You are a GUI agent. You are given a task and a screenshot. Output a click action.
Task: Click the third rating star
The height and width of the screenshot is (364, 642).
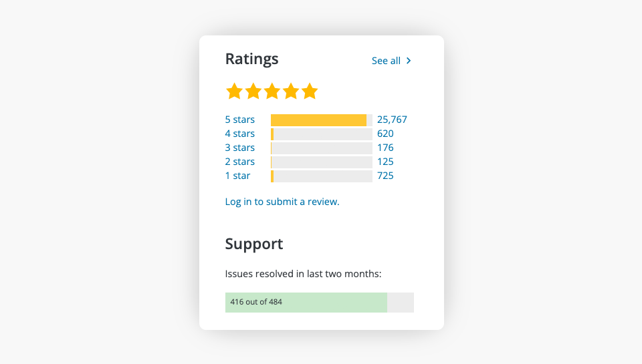click(272, 92)
